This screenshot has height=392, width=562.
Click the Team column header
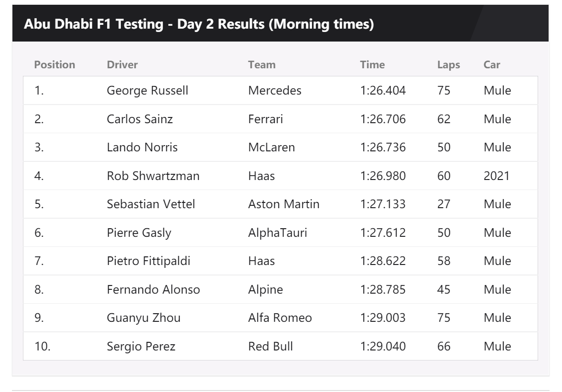coord(261,64)
